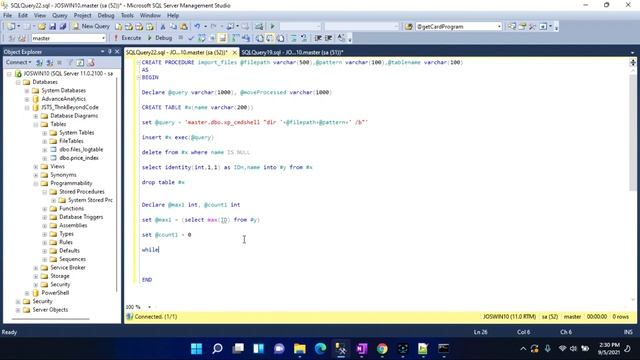Click the Copy icon in the toolbar
Image resolution: width=640 pixels, height=360 pixels.
[173, 27]
